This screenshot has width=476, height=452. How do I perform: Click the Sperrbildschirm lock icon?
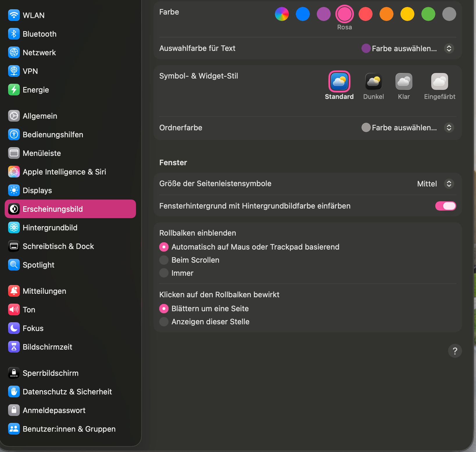click(14, 373)
